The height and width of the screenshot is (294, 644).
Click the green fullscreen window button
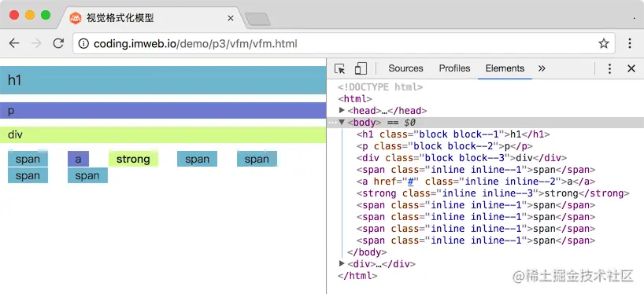click(46, 16)
